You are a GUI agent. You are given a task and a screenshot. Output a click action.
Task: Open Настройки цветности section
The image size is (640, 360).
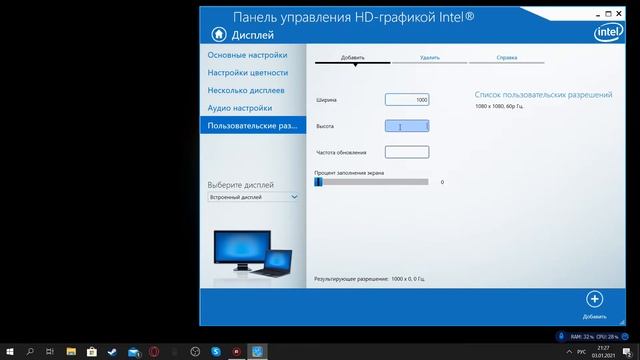coord(248,73)
